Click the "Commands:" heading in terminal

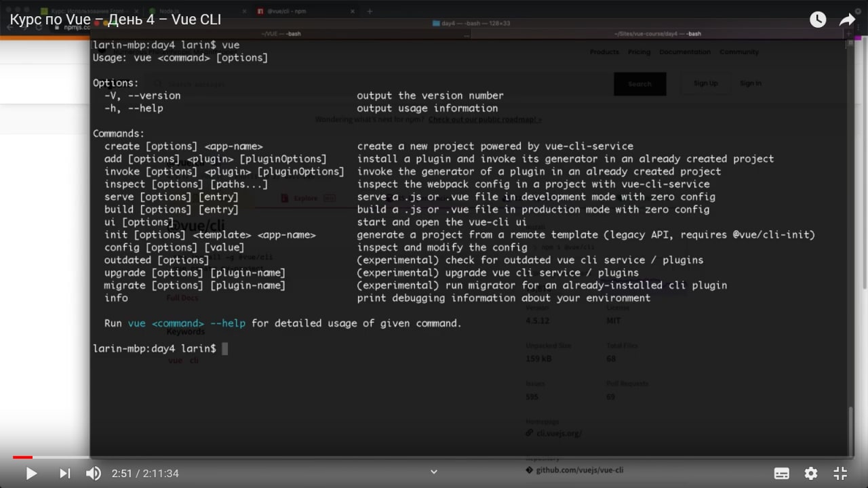119,134
